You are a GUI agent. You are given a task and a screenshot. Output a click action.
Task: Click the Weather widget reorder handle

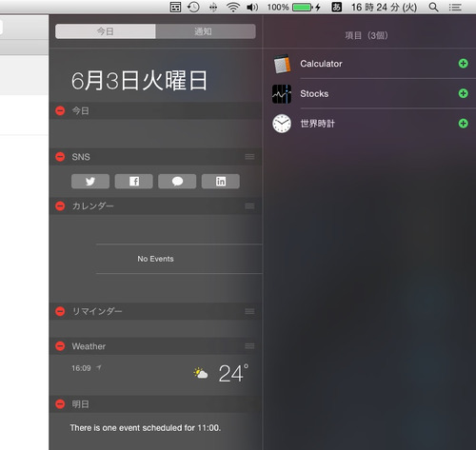point(249,346)
